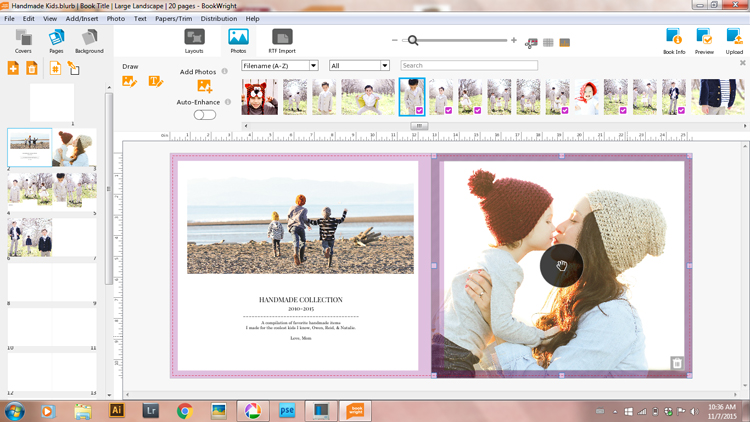Click the Add Photos icon
This screenshot has width=750, height=422.
click(x=204, y=87)
